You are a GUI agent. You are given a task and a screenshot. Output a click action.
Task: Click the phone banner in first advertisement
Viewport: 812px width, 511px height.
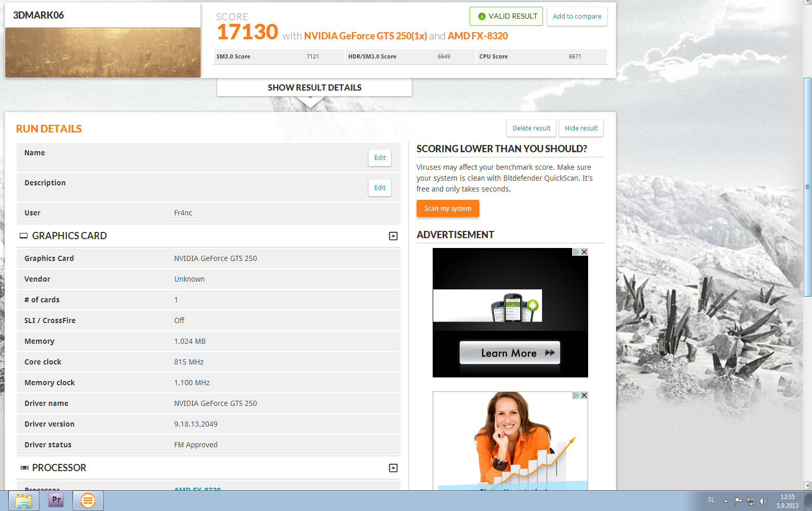[487, 306]
